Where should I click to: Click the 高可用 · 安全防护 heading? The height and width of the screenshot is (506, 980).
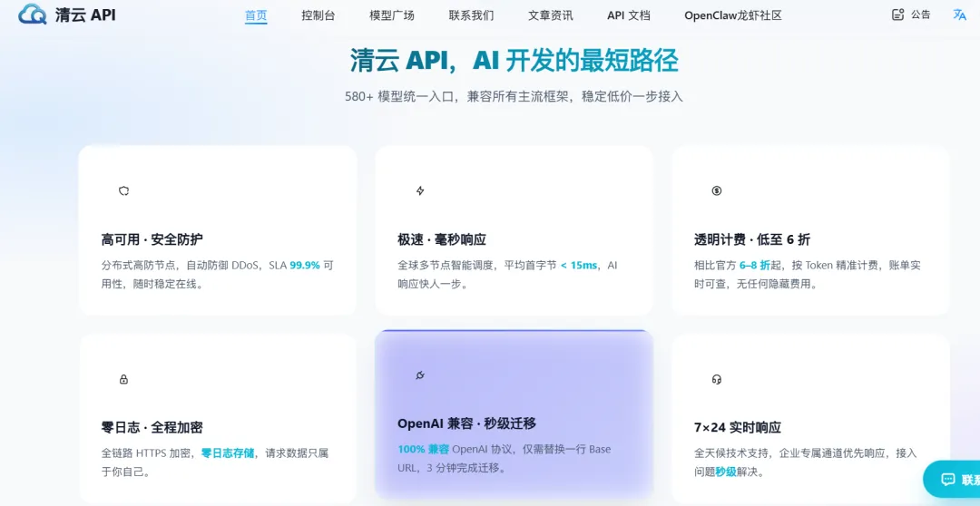(152, 239)
